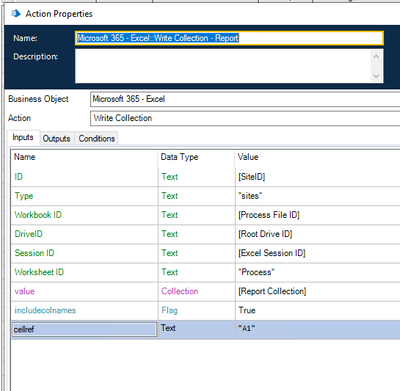The width and height of the screenshot is (400, 391).
Task: Edit the "sites" value cell
Action: click(x=318, y=196)
